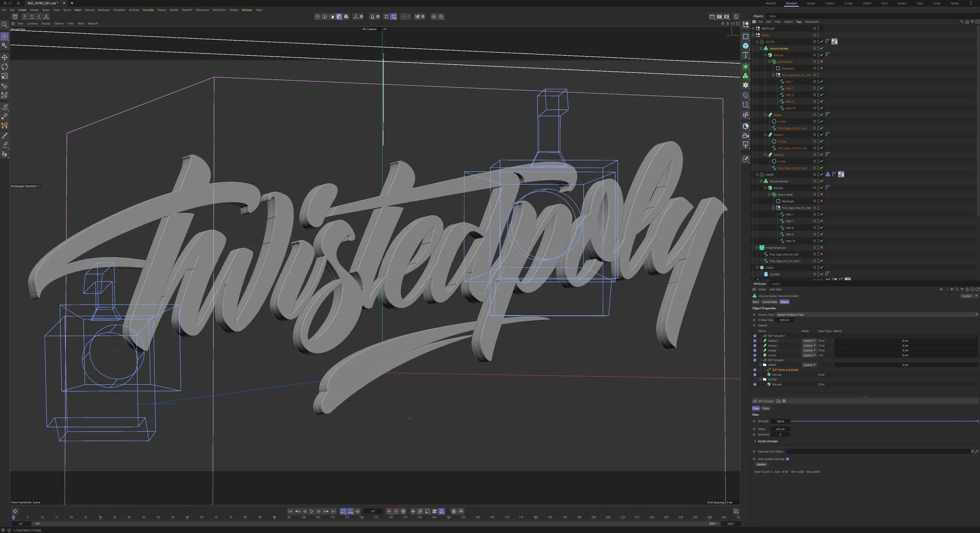Click the Offset value field
Image resolution: width=980 pixels, height=533 pixels.
coord(780,429)
